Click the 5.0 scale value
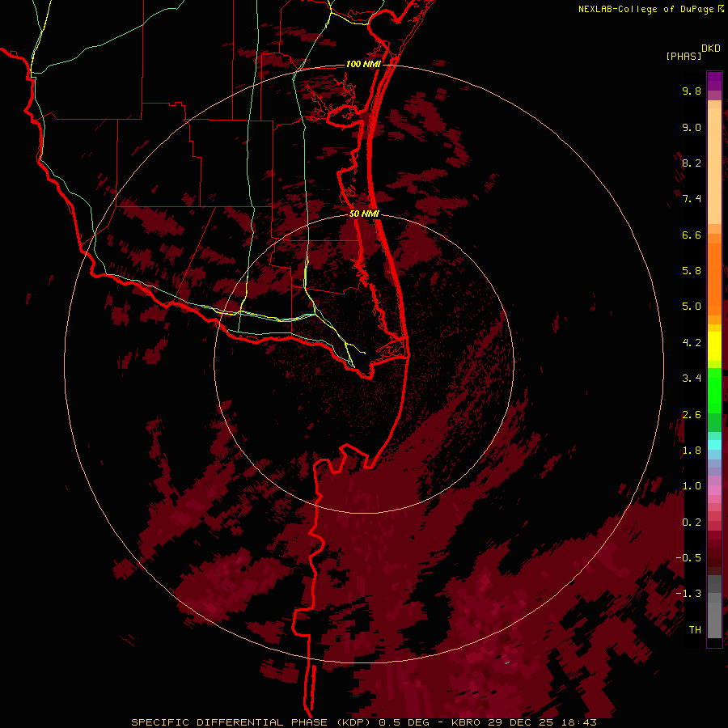 coord(692,307)
